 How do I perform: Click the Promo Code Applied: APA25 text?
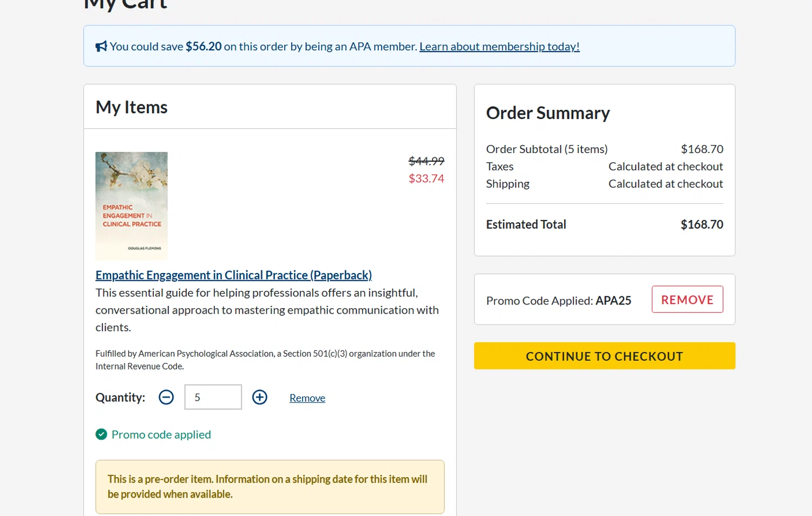pyautogui.click(x=559, y=301)
